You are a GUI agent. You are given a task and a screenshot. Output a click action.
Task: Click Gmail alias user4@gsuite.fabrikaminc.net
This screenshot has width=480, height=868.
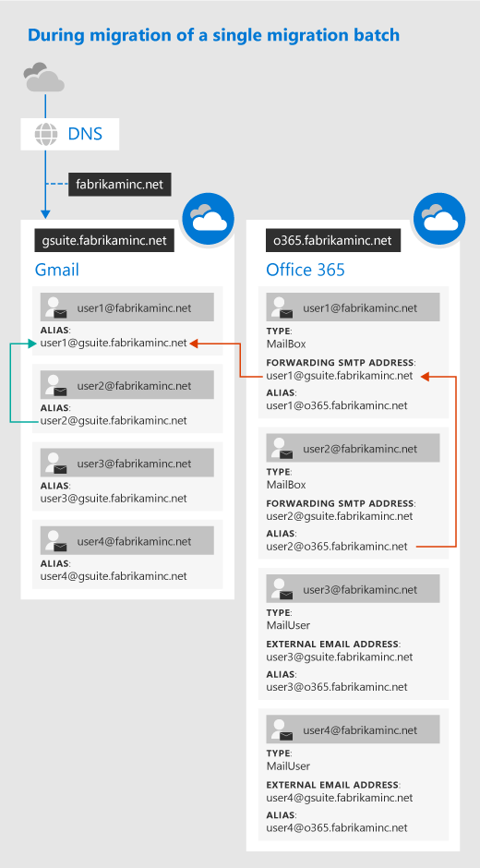(x=114, y=575)
